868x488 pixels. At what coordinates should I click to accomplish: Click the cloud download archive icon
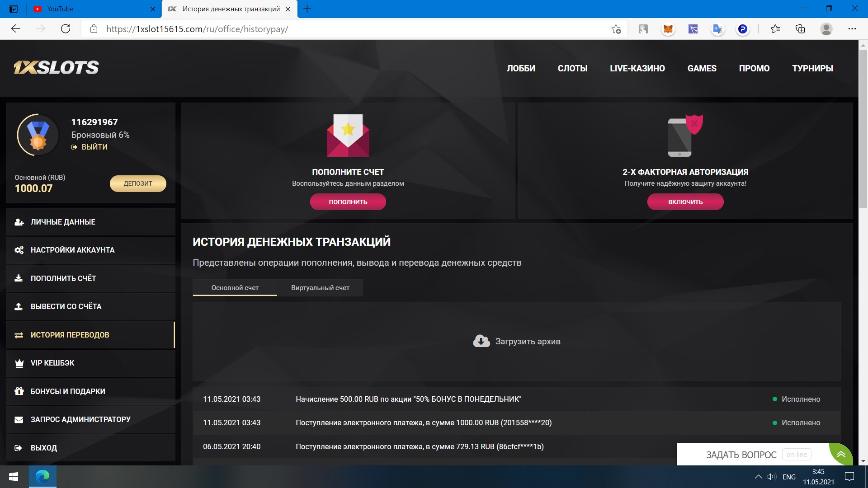481,341
